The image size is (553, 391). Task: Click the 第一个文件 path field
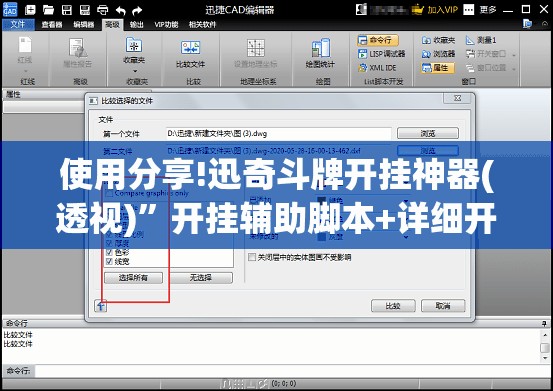279,134
